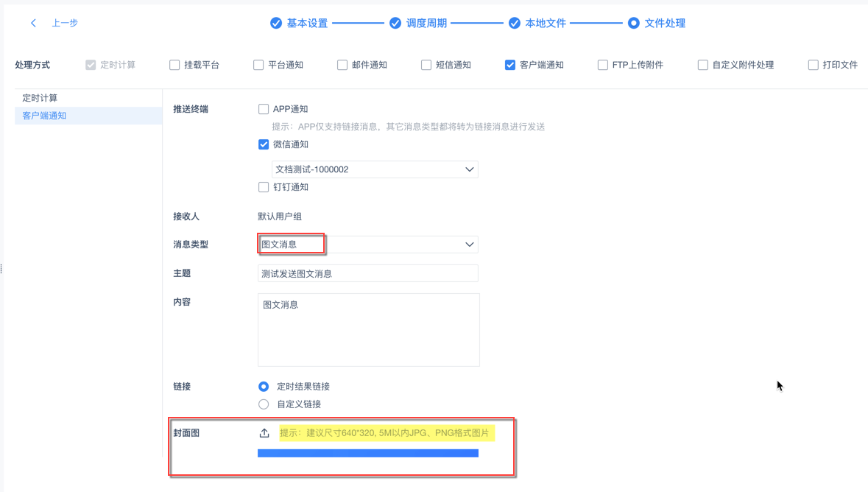
Task: Click the blue cover upload progress bar
Action: coord(367,453)
